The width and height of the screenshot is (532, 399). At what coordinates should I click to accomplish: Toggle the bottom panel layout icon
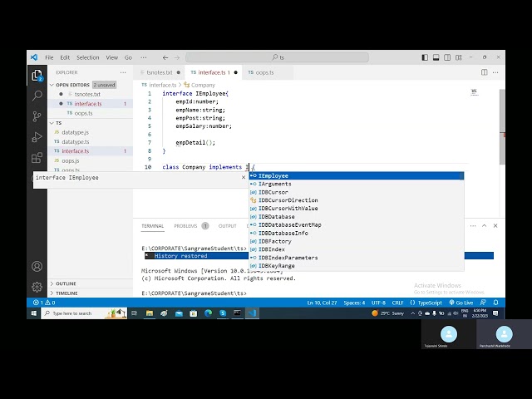pos(436,57)
